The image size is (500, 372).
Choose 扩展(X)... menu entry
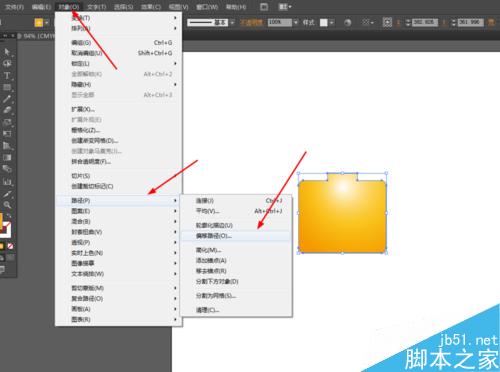(x=118, y=109)
